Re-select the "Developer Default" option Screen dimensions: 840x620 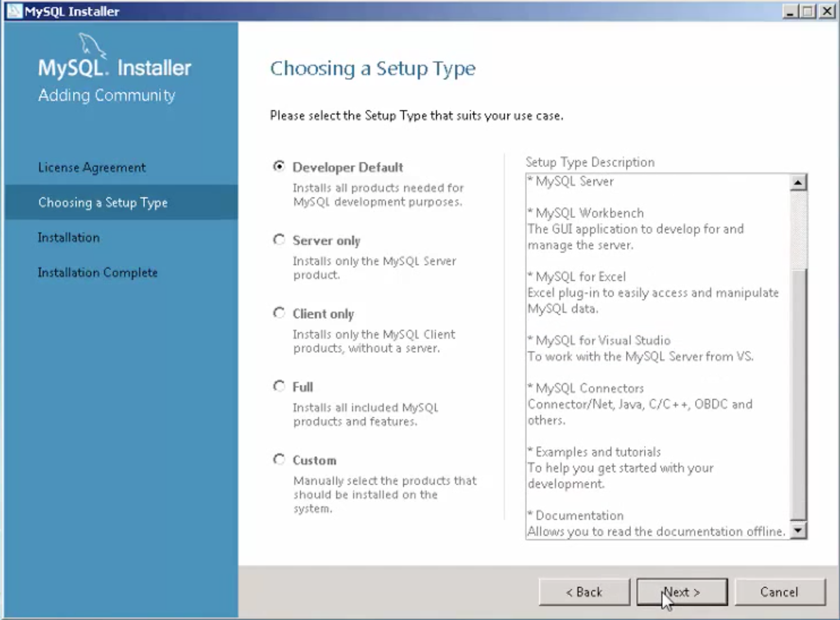[x=278, y=167]
